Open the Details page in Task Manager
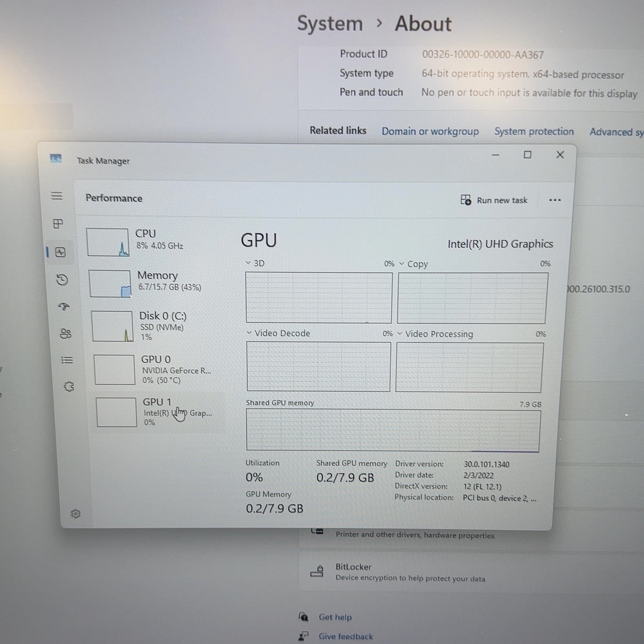Image resolution: width=644 pixels, height=644 pixels. pos(67,360)
